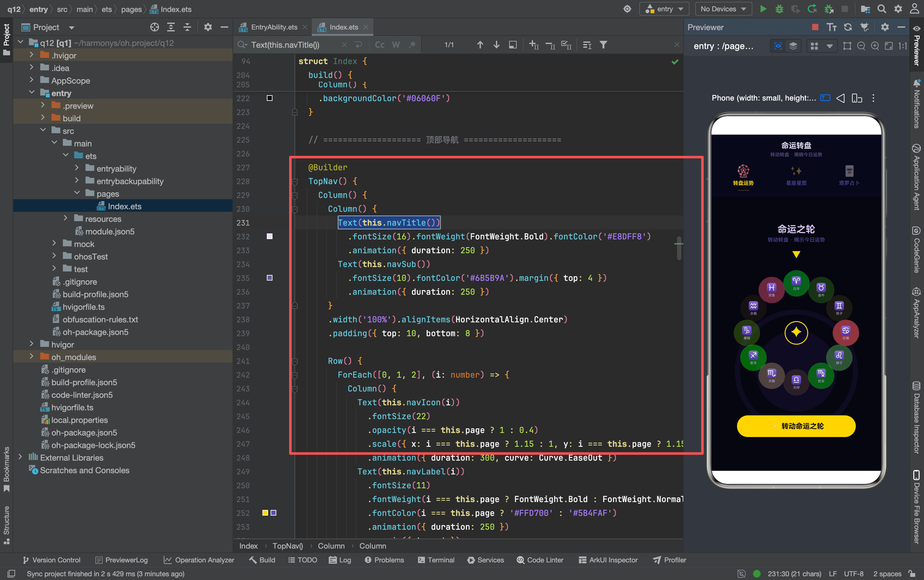Screen dimensions: 924x580
Task: Open the No Devices dropdown
Action: point(723,9)
